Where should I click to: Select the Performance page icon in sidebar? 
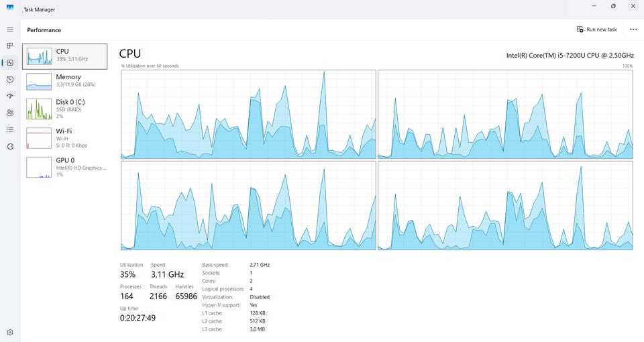click(10, 62)
